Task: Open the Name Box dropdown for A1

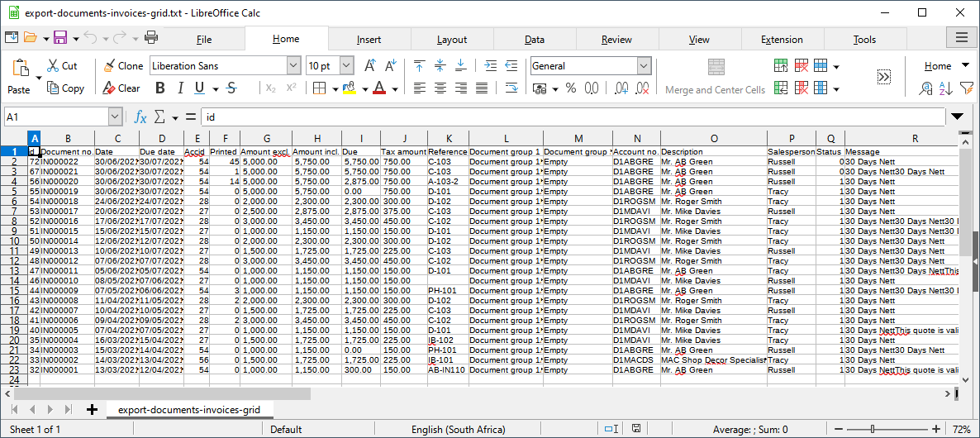Action: [x=115, y=117]
